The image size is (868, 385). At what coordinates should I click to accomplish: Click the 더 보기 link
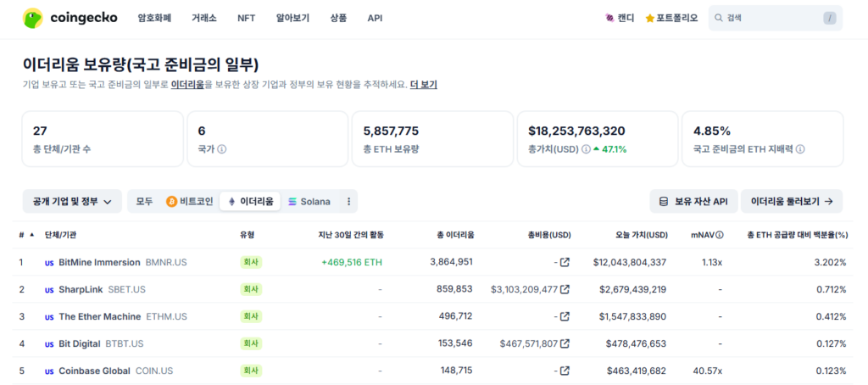[424, 85]
